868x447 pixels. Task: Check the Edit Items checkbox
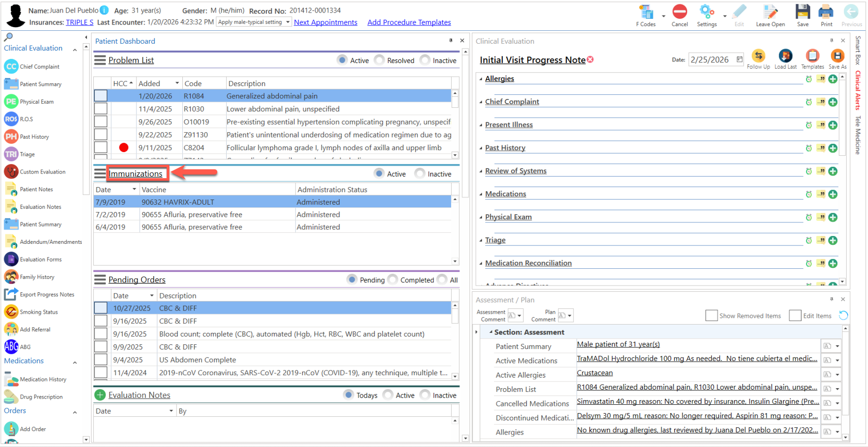coord(795,316)
